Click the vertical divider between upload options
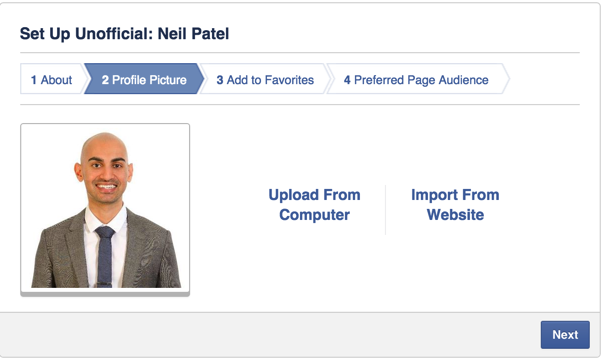This screenshot has width=602, height=361. tap(385, 210)
